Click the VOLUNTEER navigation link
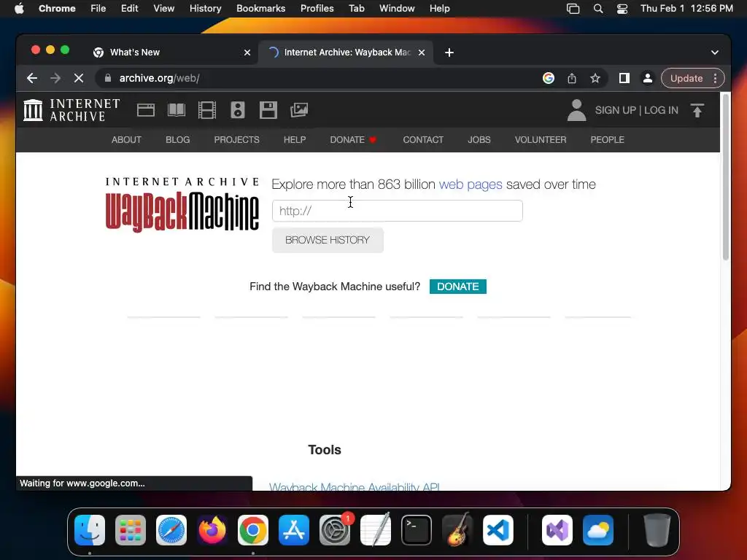747x560 pixels. 541,139
